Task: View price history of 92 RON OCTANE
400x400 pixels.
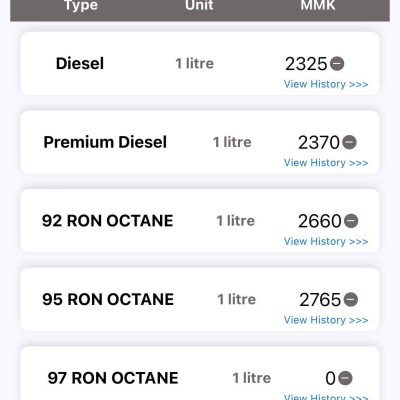Action: point(326,241)
